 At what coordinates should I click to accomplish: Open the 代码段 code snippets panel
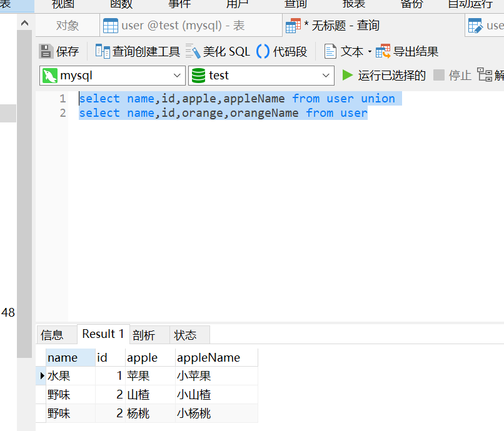pos(276,51)
